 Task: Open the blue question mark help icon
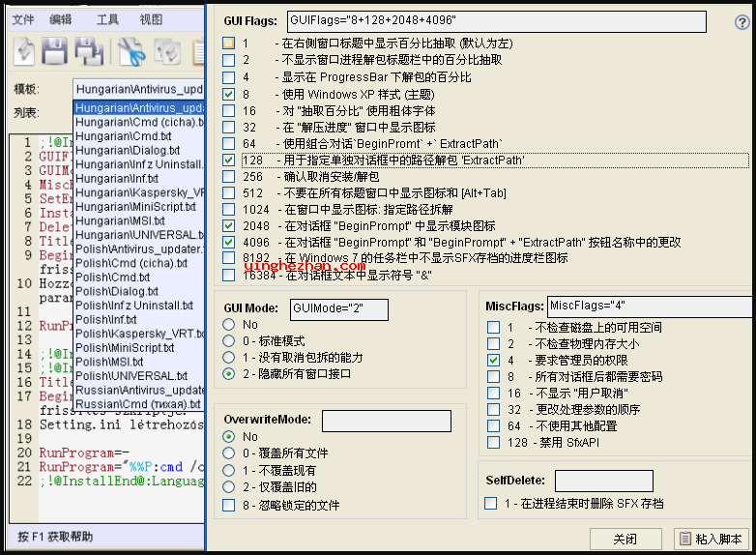pyautogui.click(x=742, y=21)
